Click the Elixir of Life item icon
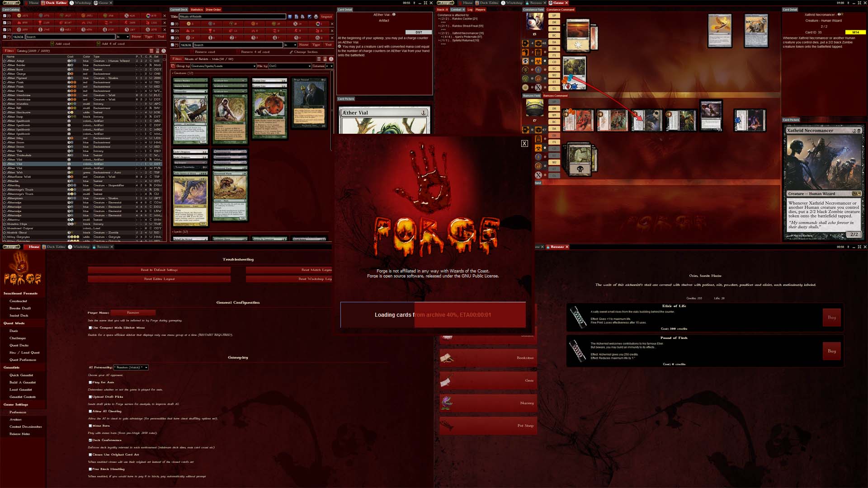This screenshot has width=868, height=488. [578, 317]
